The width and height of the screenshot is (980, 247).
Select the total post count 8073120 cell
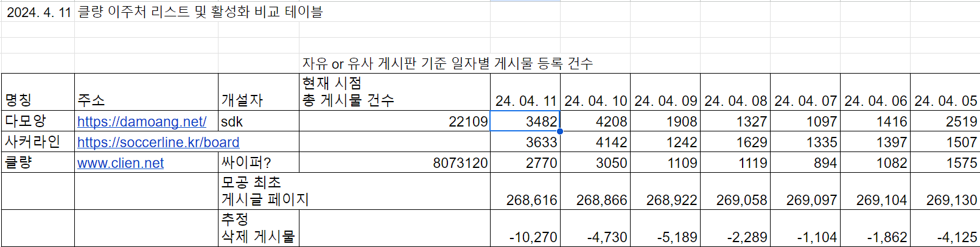[394, 162]
